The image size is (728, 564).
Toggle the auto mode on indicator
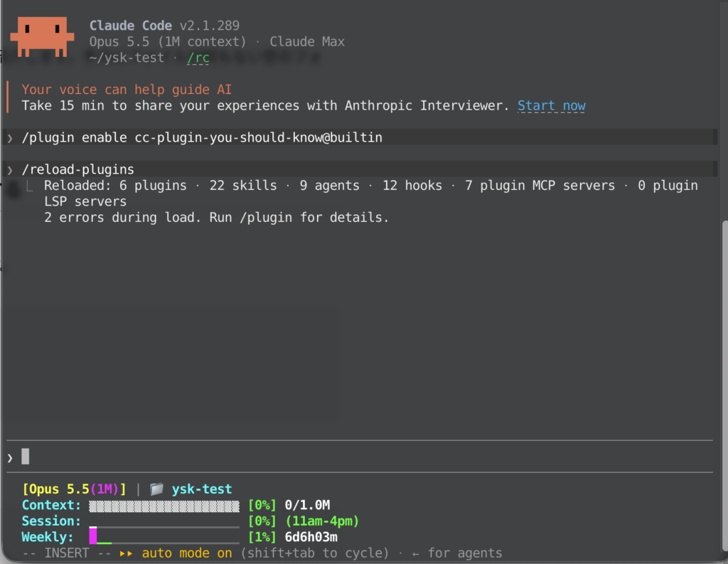pyautogui.click(x=187, y=553)
